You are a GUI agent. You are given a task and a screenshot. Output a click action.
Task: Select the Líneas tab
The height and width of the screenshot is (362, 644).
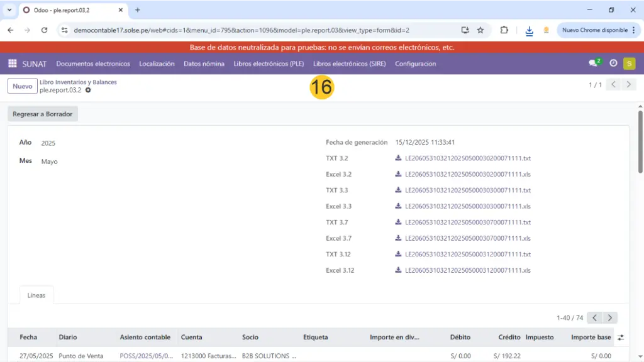click(x=36, y=295)
